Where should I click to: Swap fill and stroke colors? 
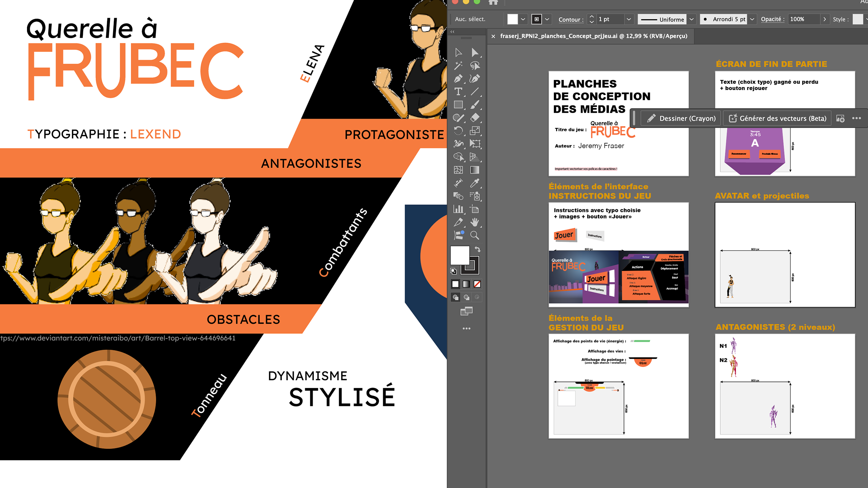pos(477,249)
